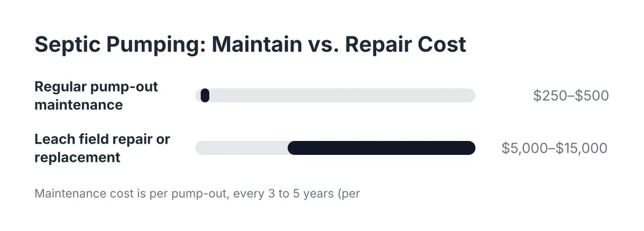Select the $5,000–$15,000 cost value
Screen dimensions: 644x231
(x=554, y=148)
